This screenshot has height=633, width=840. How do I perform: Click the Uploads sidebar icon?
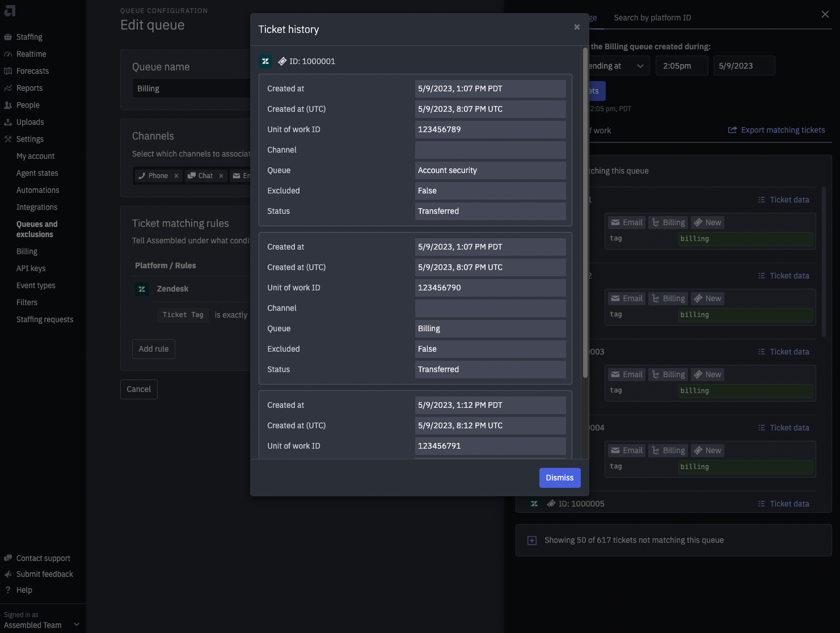(8, 122)
